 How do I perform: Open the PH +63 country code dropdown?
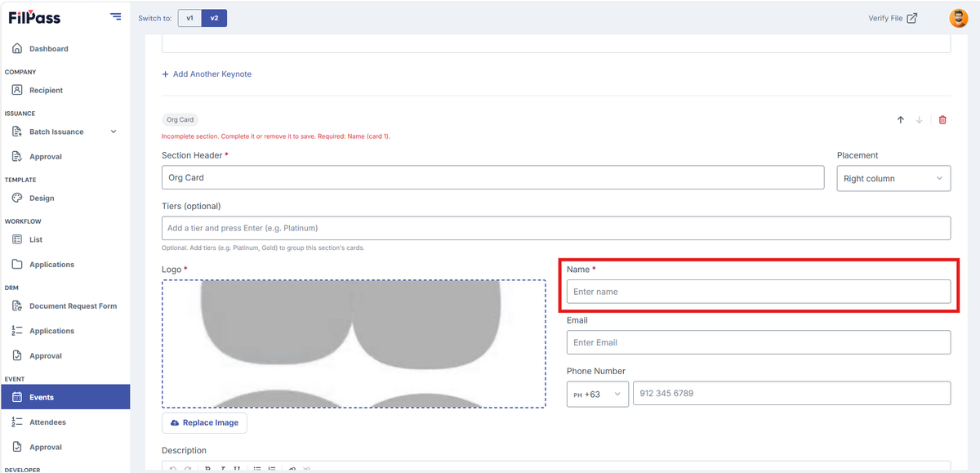598,394
